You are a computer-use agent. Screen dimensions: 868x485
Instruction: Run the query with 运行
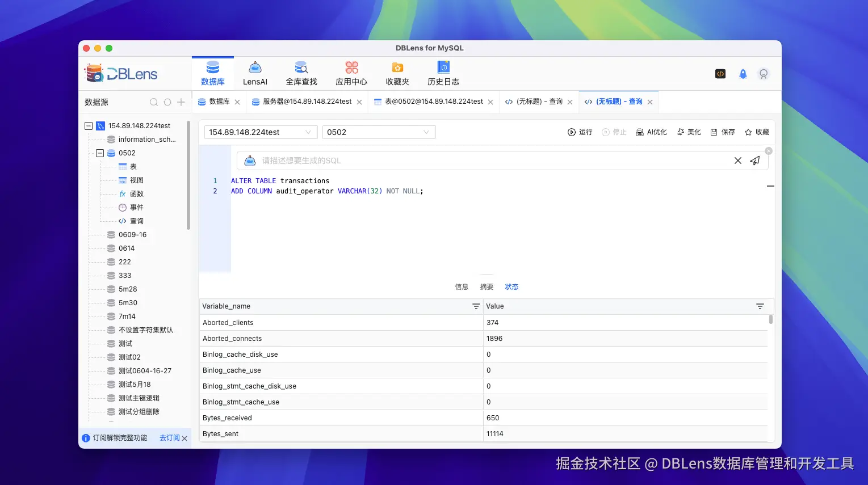point(580,132)
